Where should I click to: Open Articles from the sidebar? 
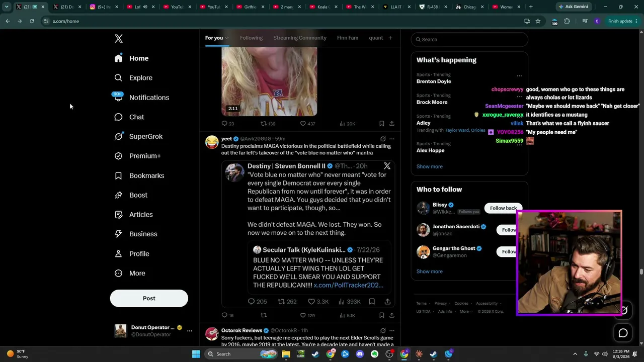click(133, 215)
